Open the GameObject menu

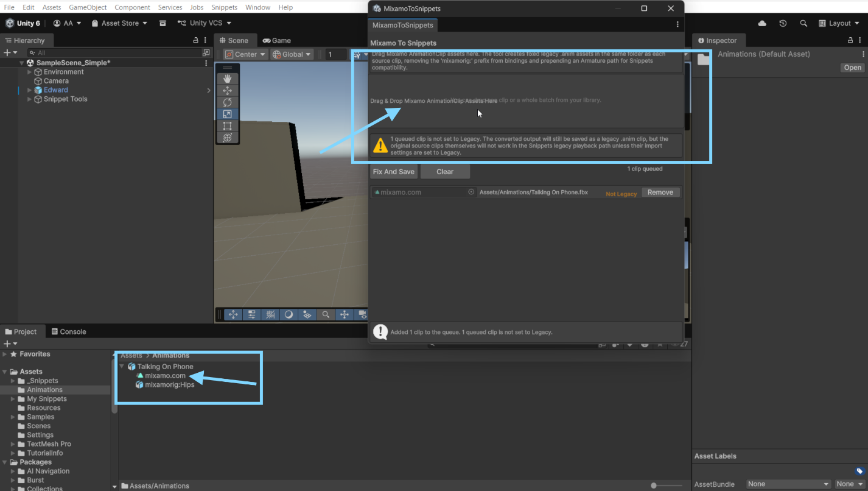click(88, 7)
